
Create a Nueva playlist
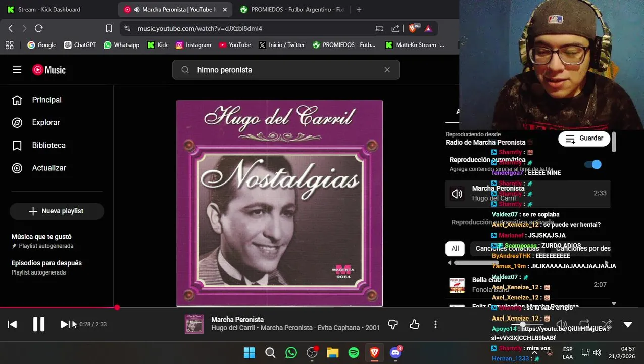point(57,211)
